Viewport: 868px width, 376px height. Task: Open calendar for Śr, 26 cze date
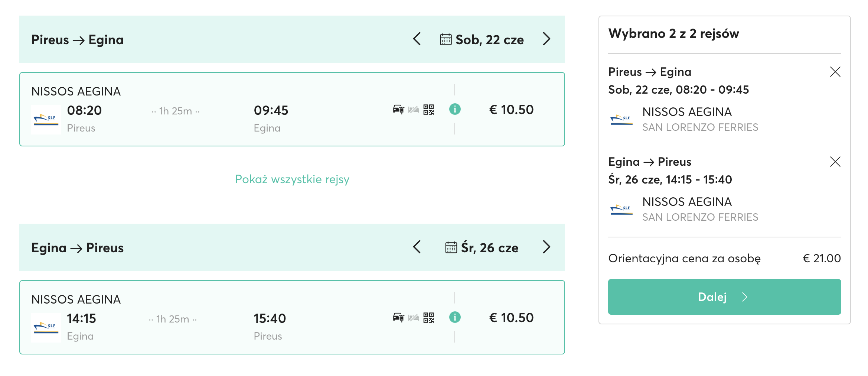(482, 248)
